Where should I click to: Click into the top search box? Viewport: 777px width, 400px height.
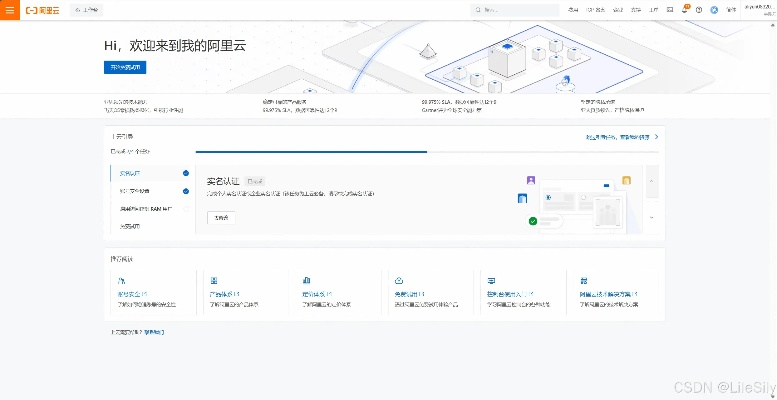(515, 10)
